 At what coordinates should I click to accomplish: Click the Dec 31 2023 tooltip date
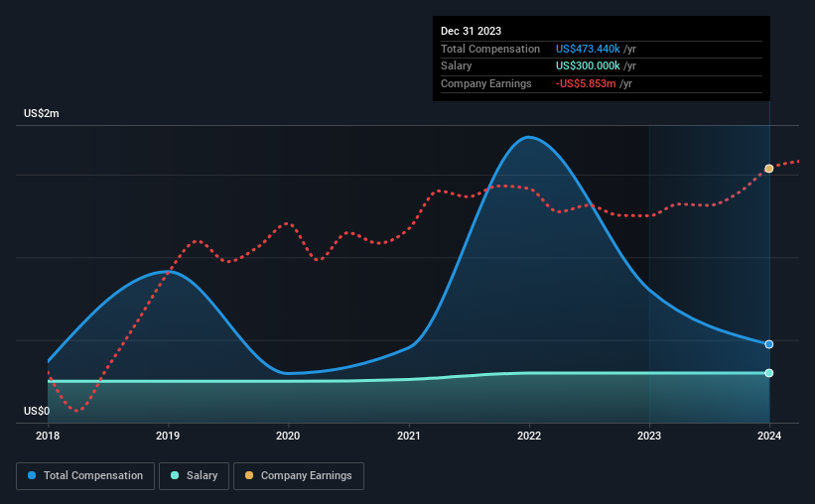click(x=471, y=31)
